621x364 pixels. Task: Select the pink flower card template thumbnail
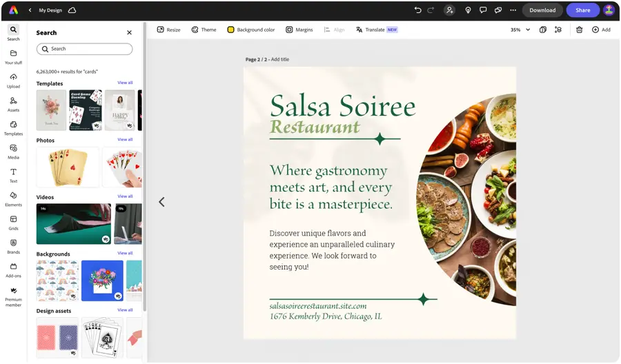pyautogui.click(x=51, y=110)
